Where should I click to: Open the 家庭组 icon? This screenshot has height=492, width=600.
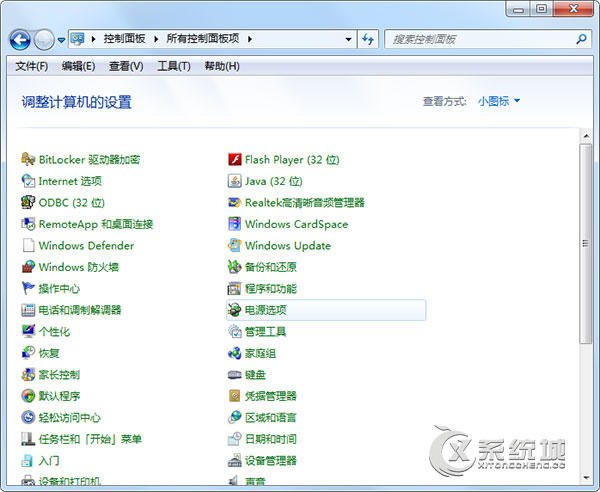235,353
